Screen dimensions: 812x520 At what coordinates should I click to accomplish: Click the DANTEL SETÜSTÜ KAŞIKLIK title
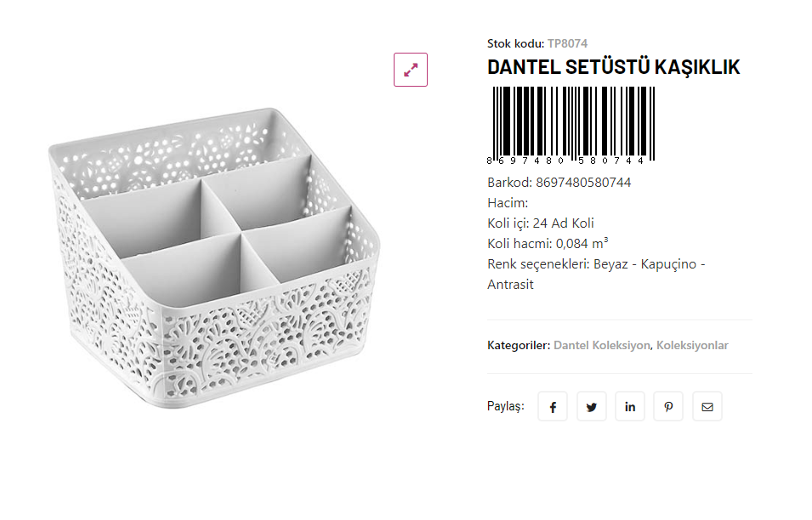(x=613, y=67)
